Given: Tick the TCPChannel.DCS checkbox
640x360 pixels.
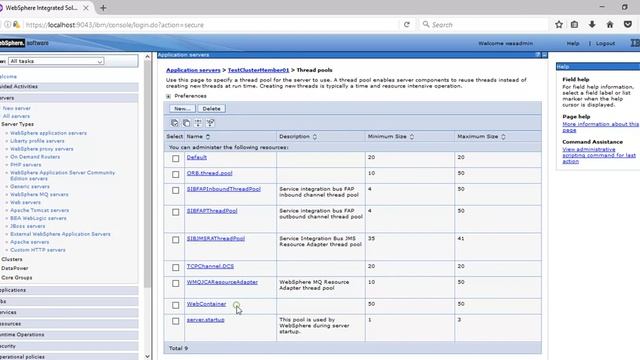Looking at the screenshot, I should (x=176, y=267).
